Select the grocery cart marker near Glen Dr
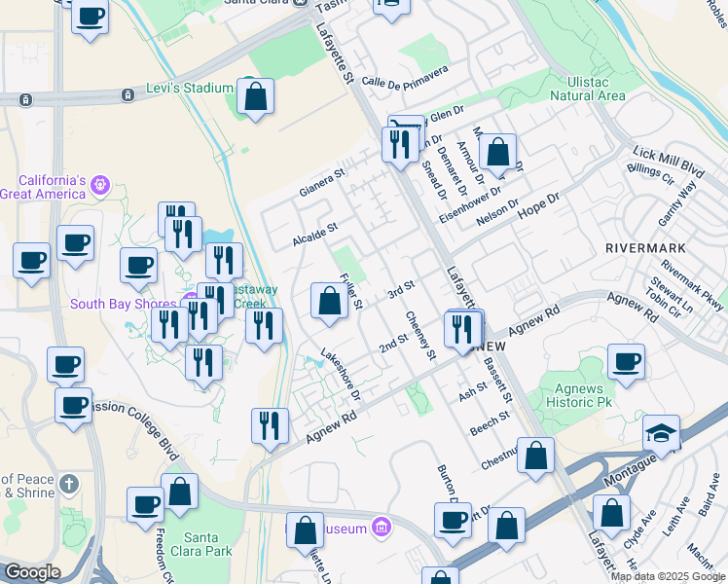 pyautogui.click(x=408, y=122)
